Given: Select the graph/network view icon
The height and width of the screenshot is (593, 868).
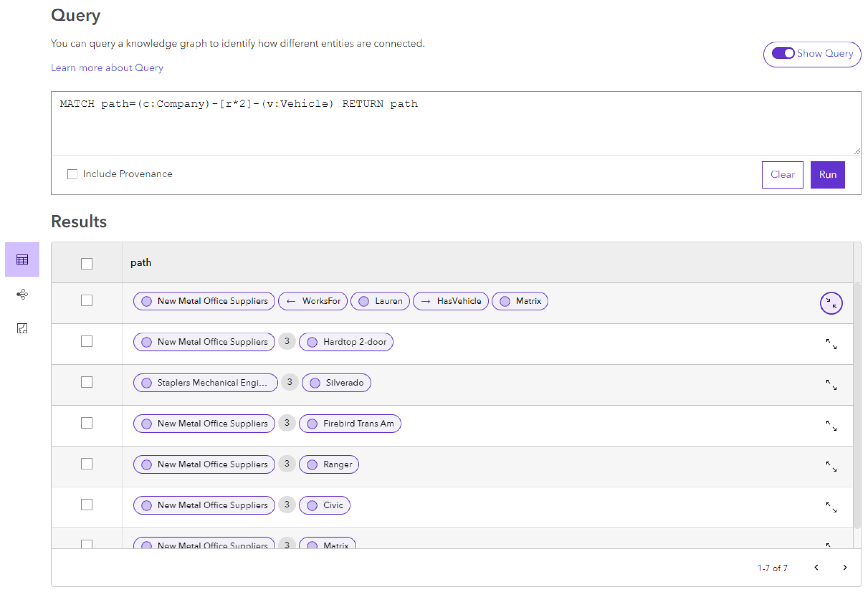Looking at the screenshot, I should 24,294.
